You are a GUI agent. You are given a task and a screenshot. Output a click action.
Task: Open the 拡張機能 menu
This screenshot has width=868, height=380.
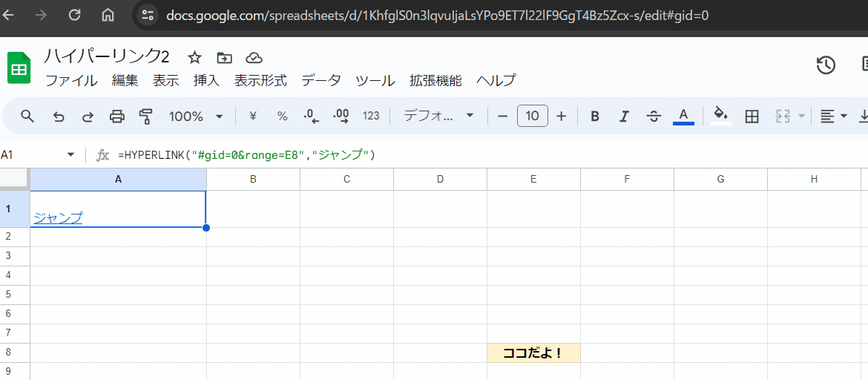pyautogui.click(x=435, y=81)
